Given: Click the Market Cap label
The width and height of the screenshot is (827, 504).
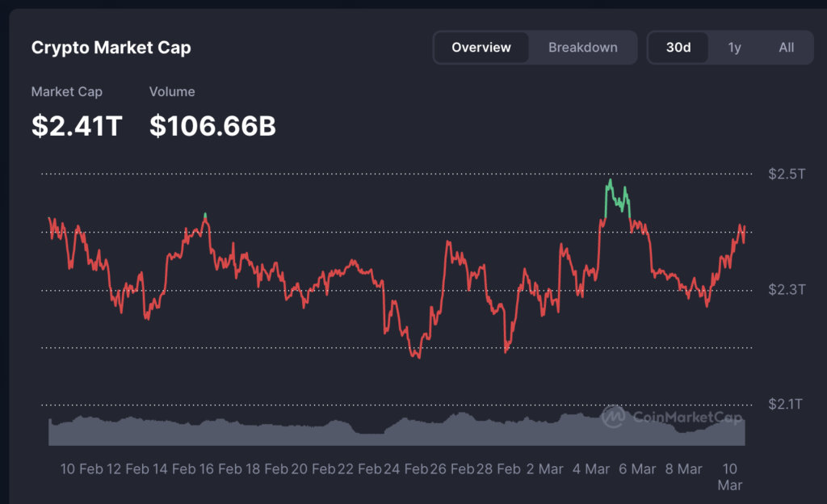Looking at the screenshot, I should (66, 92).
